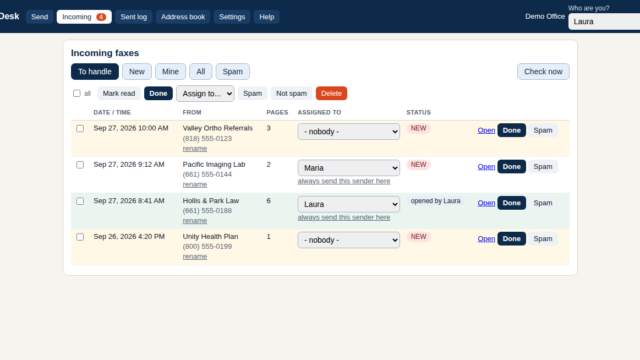Click the bulk Done button in toolbar
The width and height of the screenshot is (640, 360).
[158, 93]
